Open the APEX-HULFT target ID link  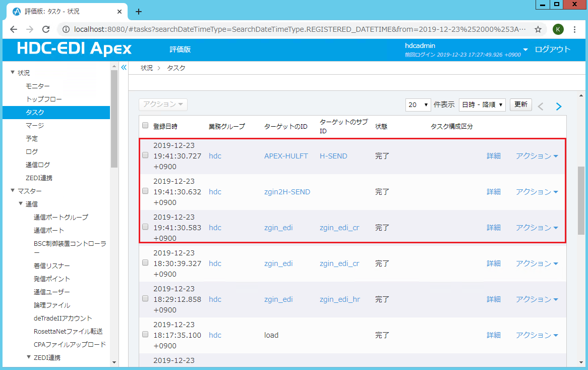coord(286,156)
